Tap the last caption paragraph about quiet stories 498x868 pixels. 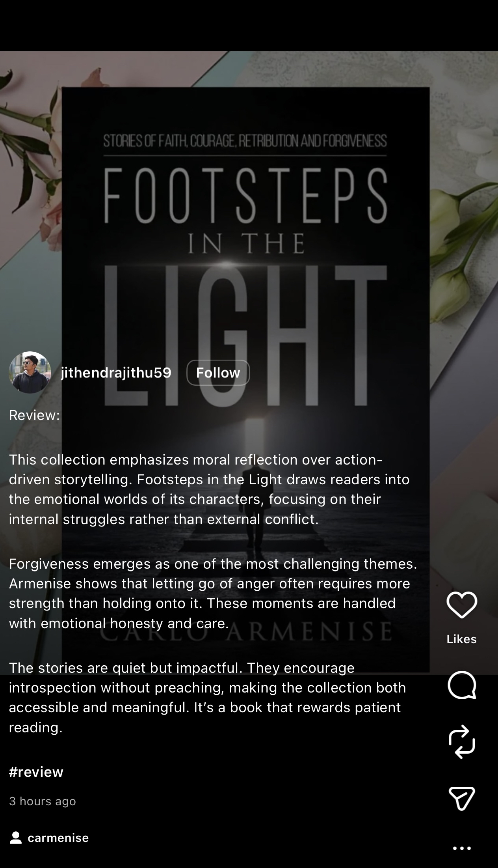(x=207, y=698)
